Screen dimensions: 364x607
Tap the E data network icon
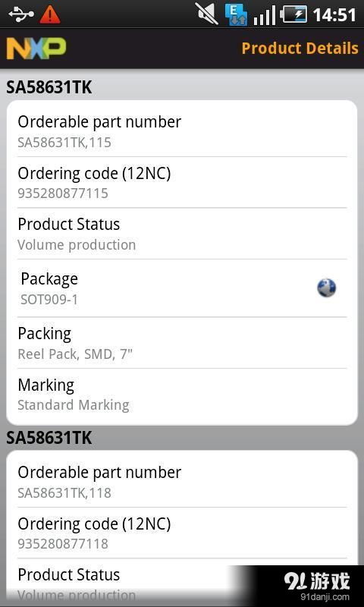point(236,14)
